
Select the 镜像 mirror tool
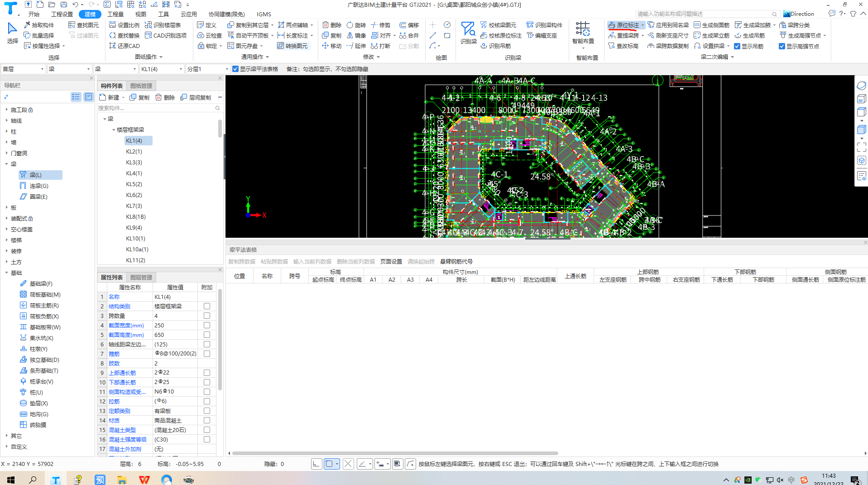click(356, 35)
